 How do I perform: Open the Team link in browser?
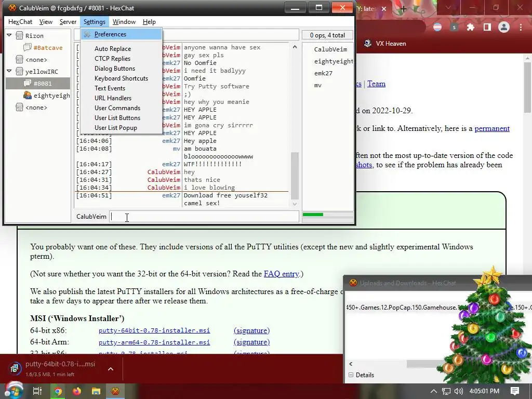point(376,84)
